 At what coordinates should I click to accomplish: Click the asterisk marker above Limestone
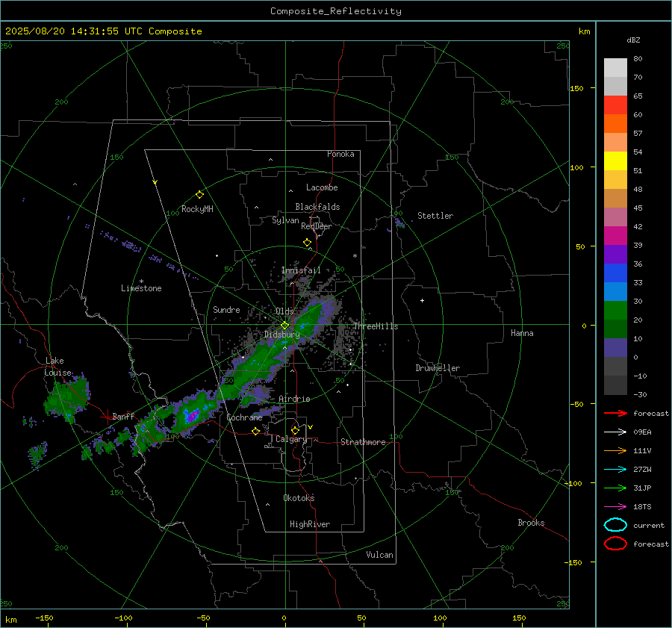141,282
